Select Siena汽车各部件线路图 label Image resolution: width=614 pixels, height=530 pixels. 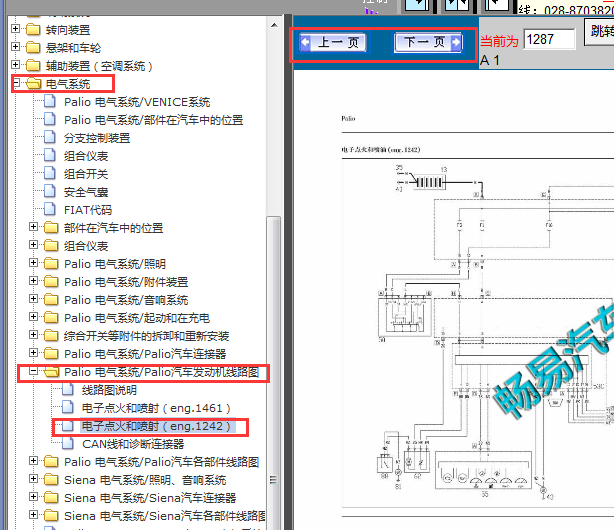pyautogui.click(x=165, y=516)
